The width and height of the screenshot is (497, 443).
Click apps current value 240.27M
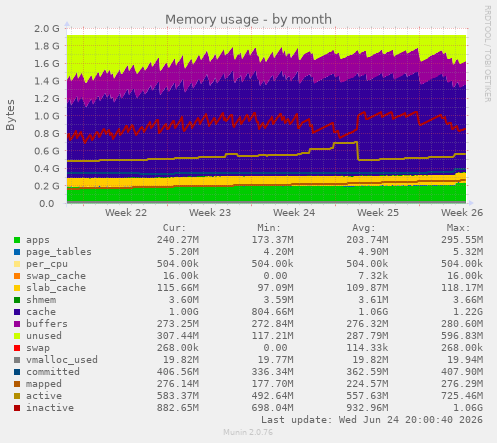tap(178, 240)
